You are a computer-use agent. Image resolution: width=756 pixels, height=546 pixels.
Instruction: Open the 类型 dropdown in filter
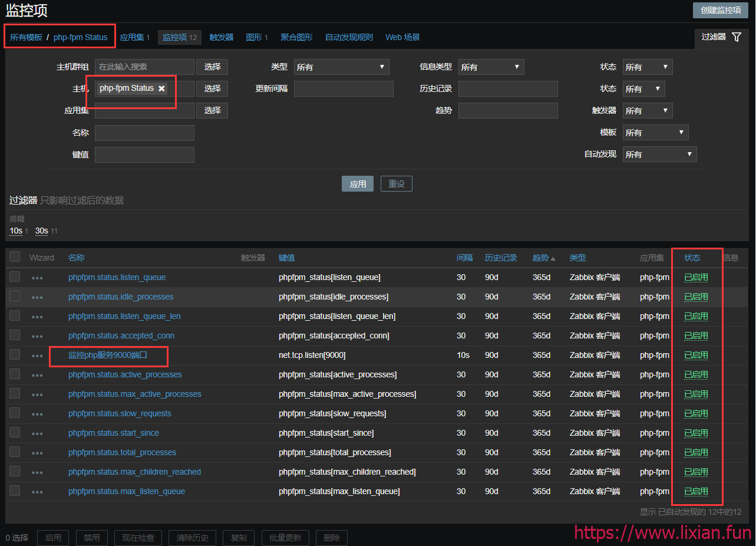(x=342, y=67)
